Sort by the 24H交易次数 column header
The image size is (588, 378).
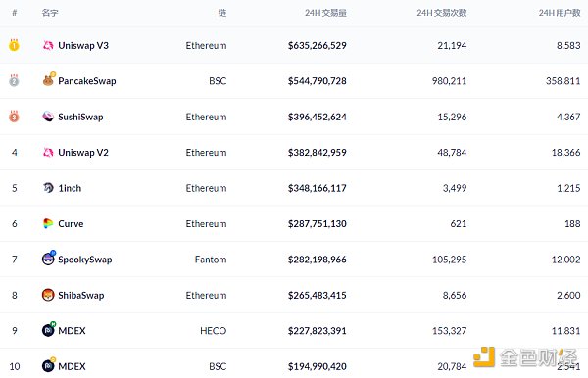coord(442,13)
